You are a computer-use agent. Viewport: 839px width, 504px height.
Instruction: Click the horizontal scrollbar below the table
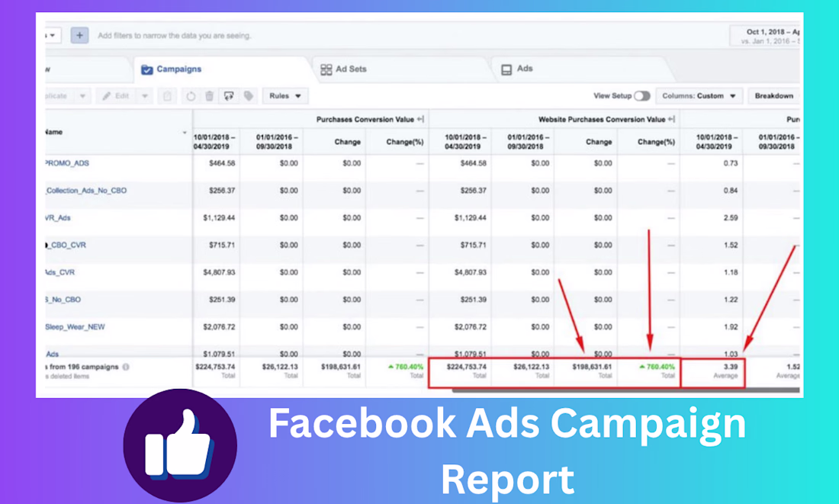pyautogui.click(x=626, y=391)
